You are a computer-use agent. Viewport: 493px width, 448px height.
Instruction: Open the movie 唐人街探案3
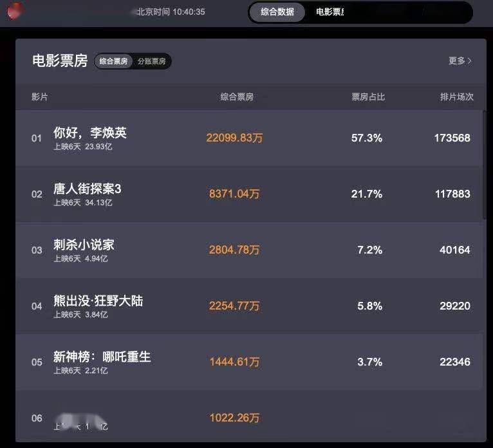(x=87, y=189)
